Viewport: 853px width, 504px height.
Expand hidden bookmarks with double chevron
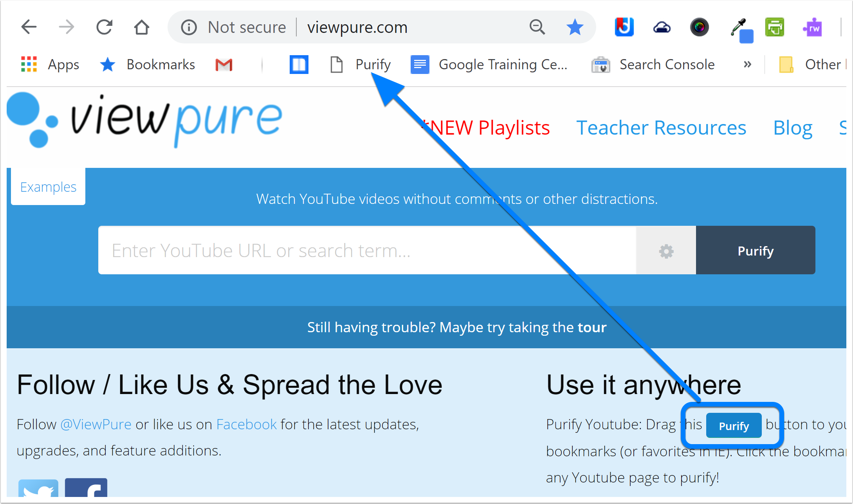pos(747,64)
